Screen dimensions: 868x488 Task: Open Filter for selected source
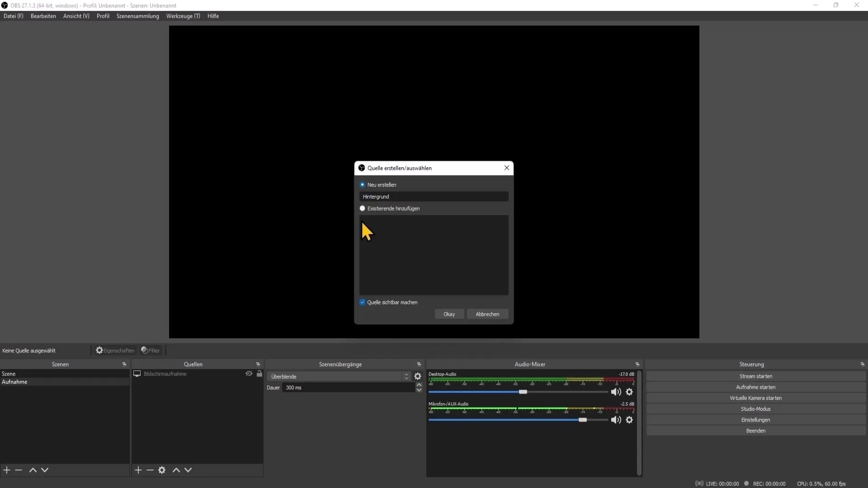tap(151, 350)
